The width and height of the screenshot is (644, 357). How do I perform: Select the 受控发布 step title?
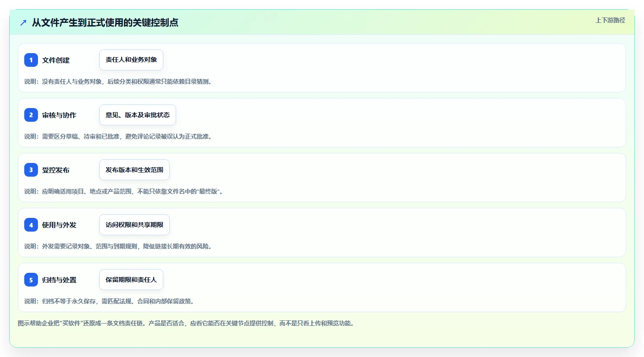56,170
